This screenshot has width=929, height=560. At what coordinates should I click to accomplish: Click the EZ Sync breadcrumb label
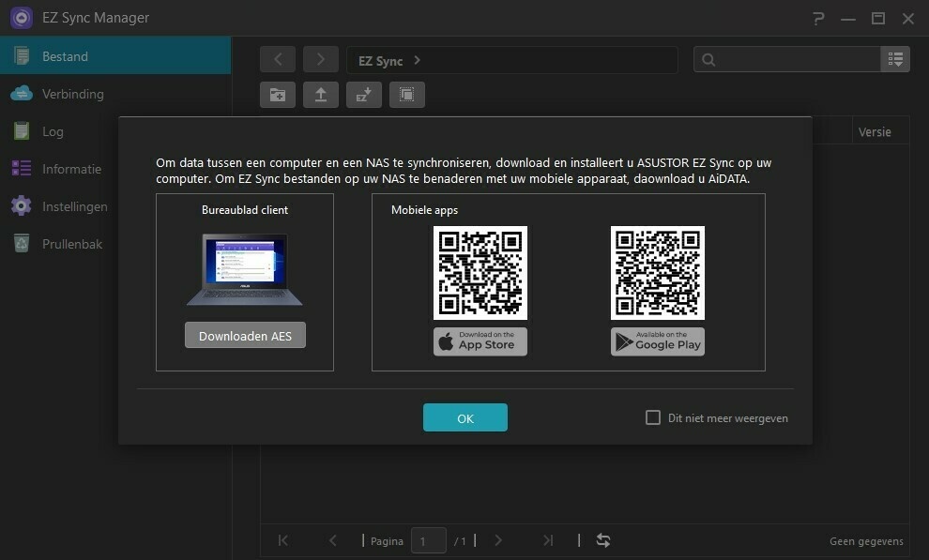[380, 61]
